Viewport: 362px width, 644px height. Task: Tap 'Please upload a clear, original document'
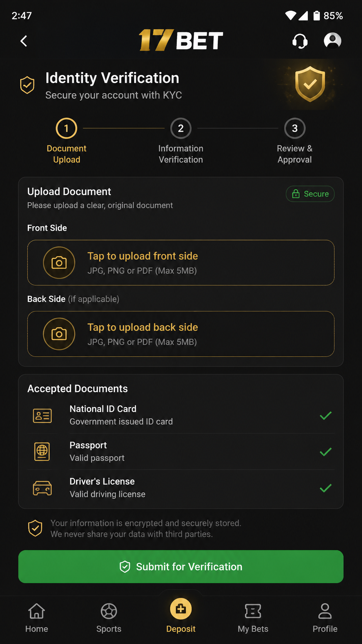[x=100, y=205]
